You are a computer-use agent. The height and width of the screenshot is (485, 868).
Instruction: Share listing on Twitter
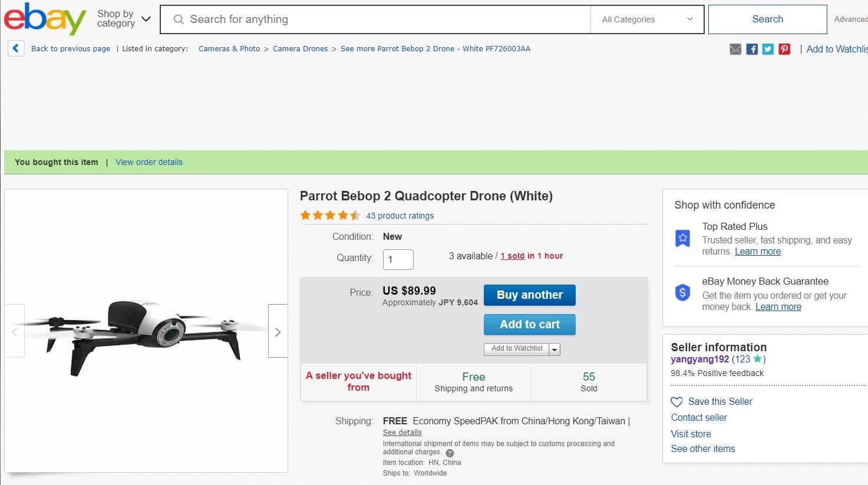pyautogui.click(x=768, y=50)
